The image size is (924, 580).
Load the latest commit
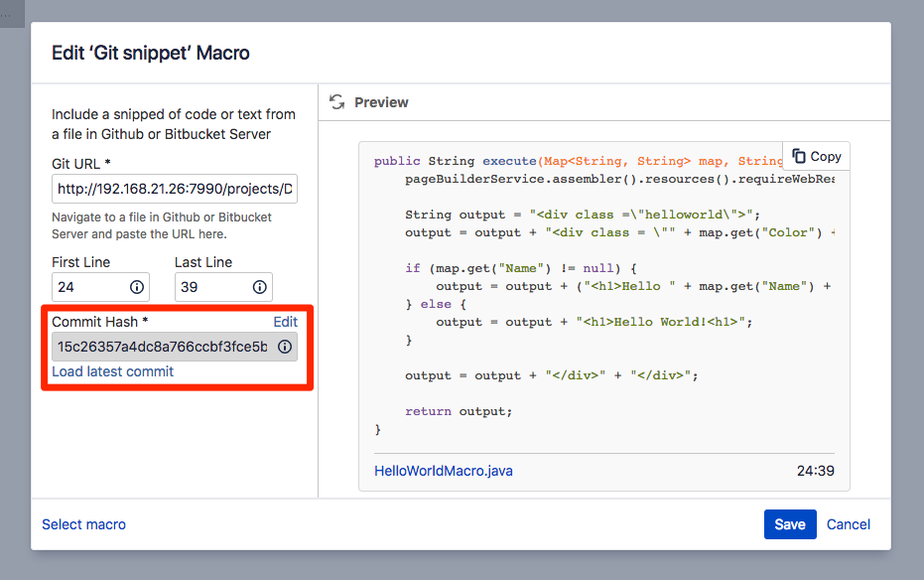[112, 371]
